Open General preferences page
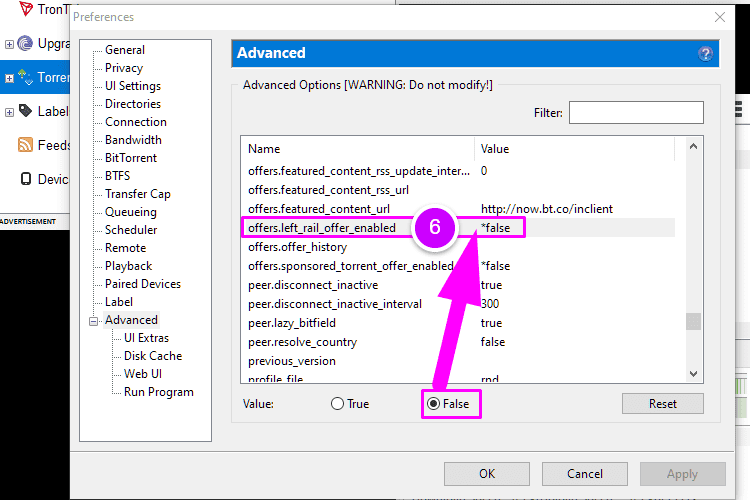Viewport: 750px width, 500px height. coord(125,50)
